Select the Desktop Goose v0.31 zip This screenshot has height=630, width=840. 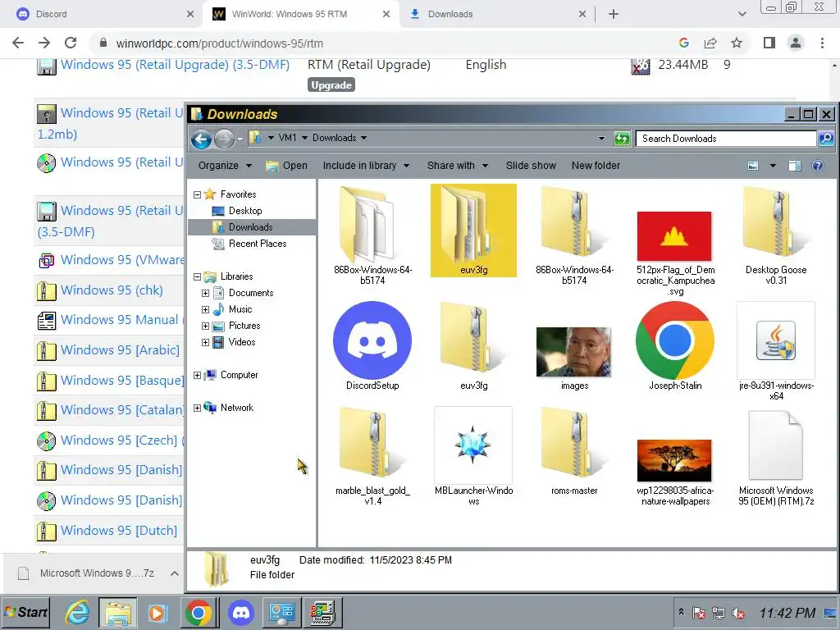click(776, 234)
